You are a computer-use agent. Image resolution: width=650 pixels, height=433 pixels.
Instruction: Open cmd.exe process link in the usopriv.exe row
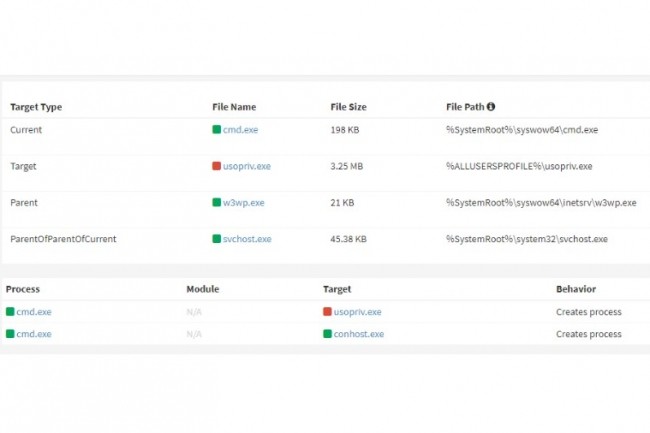[34, 312]
